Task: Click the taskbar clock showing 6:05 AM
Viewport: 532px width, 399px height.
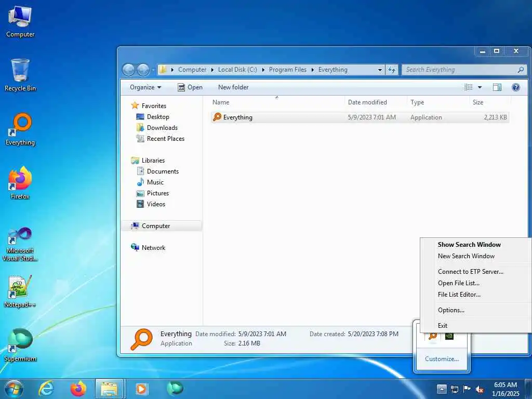Action: (505, 389)
